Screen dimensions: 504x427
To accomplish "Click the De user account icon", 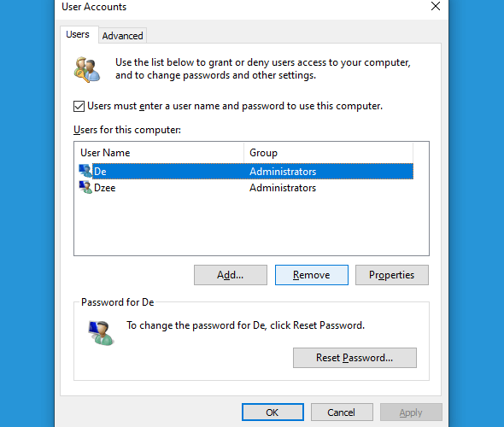I will click(x=85, y=171).
